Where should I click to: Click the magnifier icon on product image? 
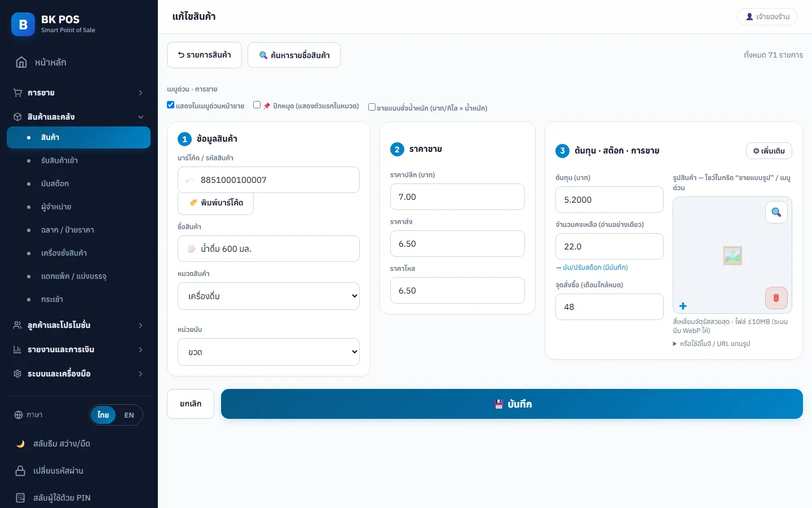tap(776, 212)
